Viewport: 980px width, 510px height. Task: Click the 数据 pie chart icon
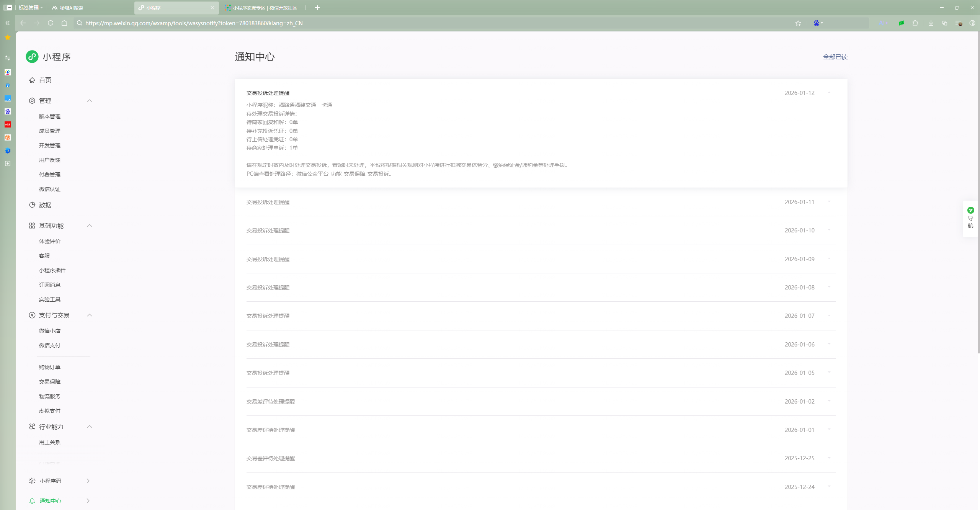point(32,205)
